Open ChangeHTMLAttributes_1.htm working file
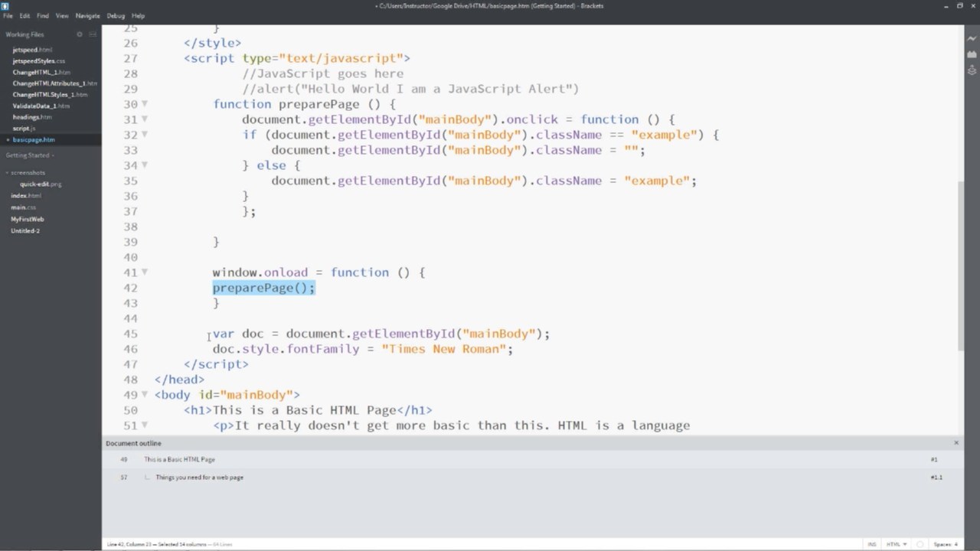Viewport: 980px width, 551px height. (54, 83)
